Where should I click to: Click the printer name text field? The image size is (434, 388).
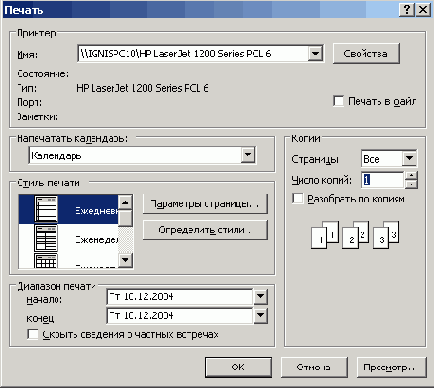193,53
